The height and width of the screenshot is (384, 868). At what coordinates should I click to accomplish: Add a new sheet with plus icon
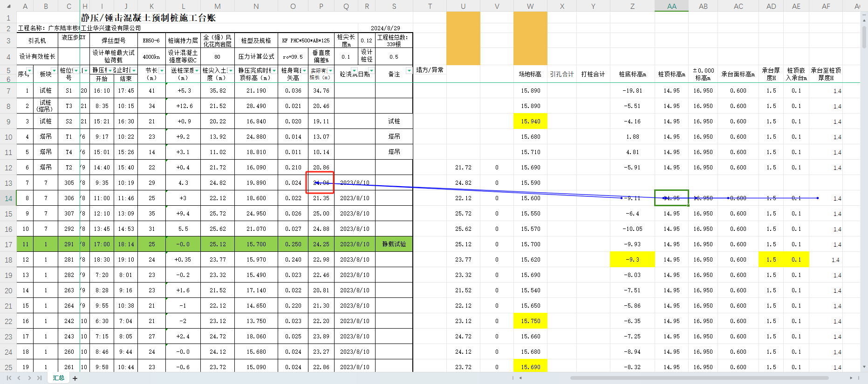[75, 378]
